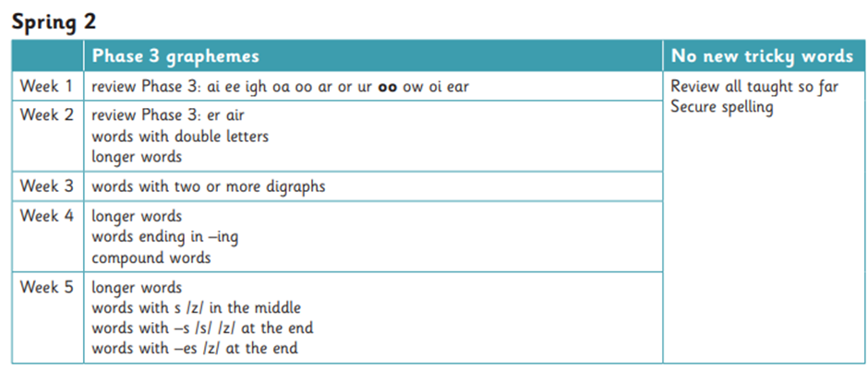Click Review all taught so far text

[754, 87]
